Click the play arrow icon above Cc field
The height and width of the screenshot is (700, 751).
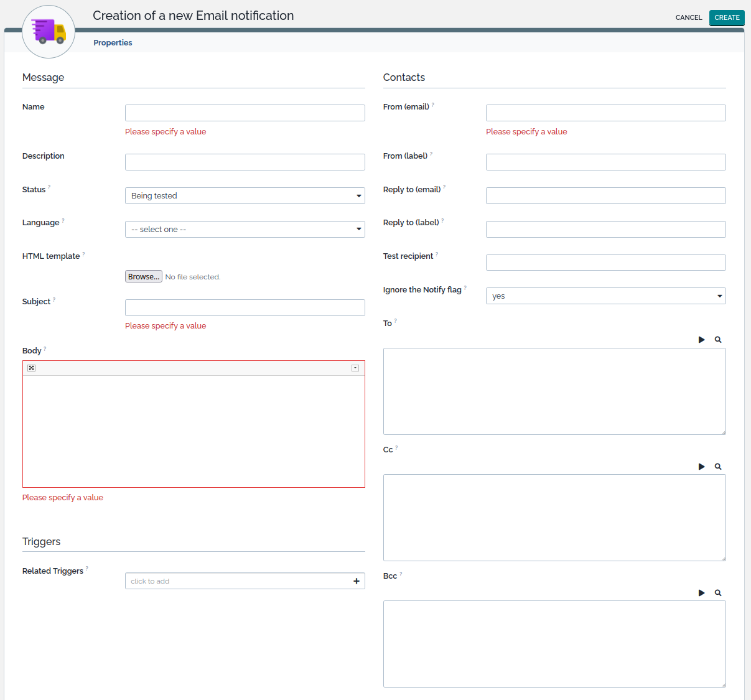(701, 467)
